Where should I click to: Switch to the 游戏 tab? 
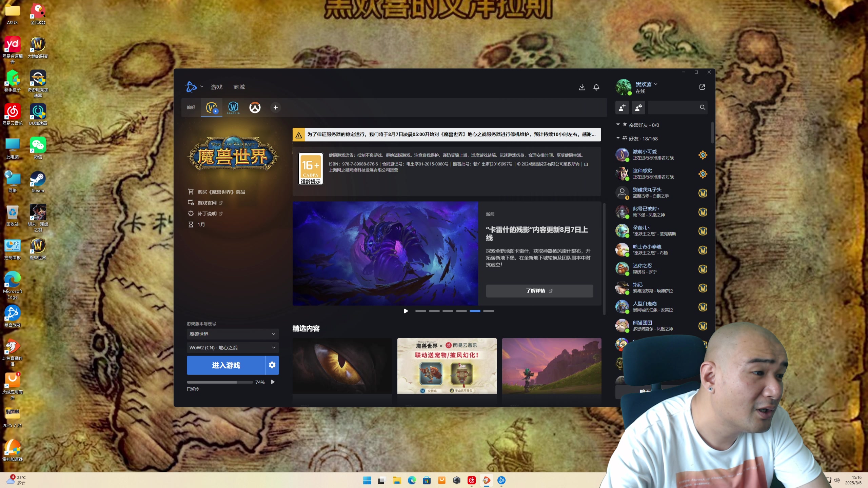coord(217,87)
